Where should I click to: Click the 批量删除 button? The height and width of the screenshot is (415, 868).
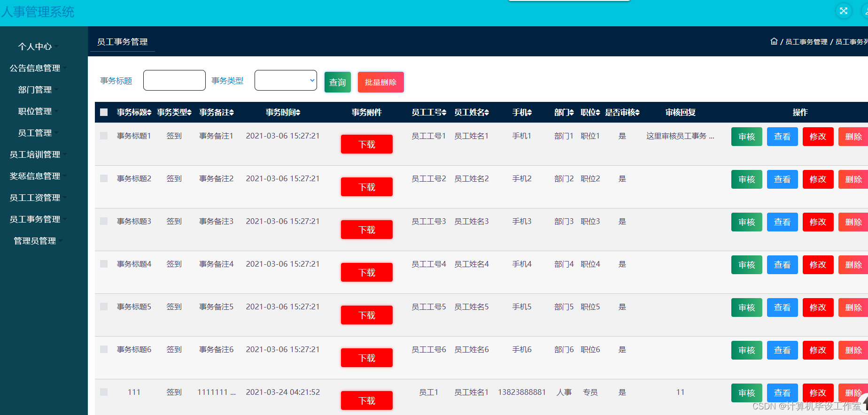click(x=380, y=82)
